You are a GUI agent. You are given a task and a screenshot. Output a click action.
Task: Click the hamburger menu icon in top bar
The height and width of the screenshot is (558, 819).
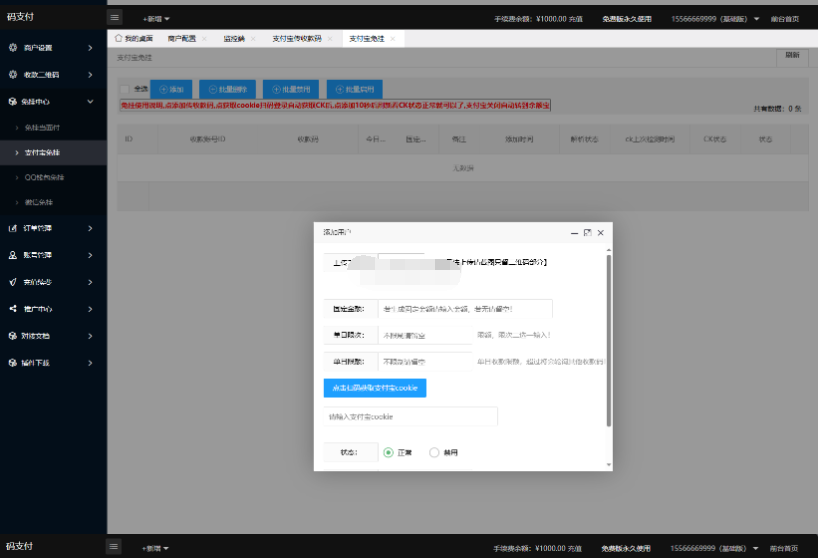pos(115,18)
